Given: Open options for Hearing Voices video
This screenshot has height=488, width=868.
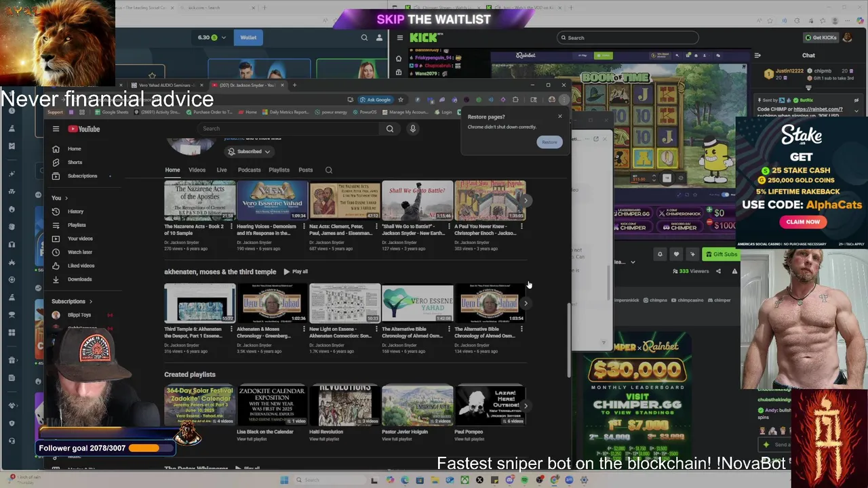Looking at the screenshot, I should pos(304,226).
